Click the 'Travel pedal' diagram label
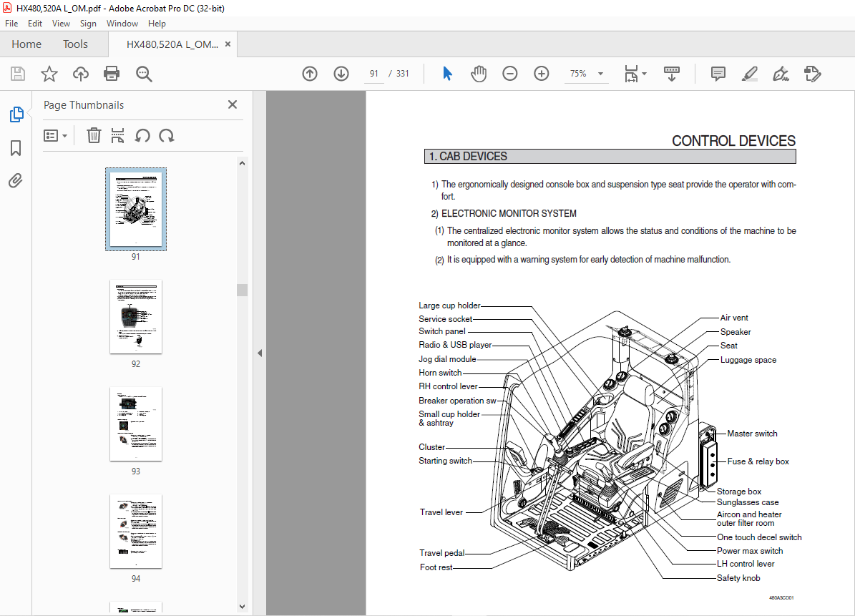The image size is (855, 616). tap(442, 553)
